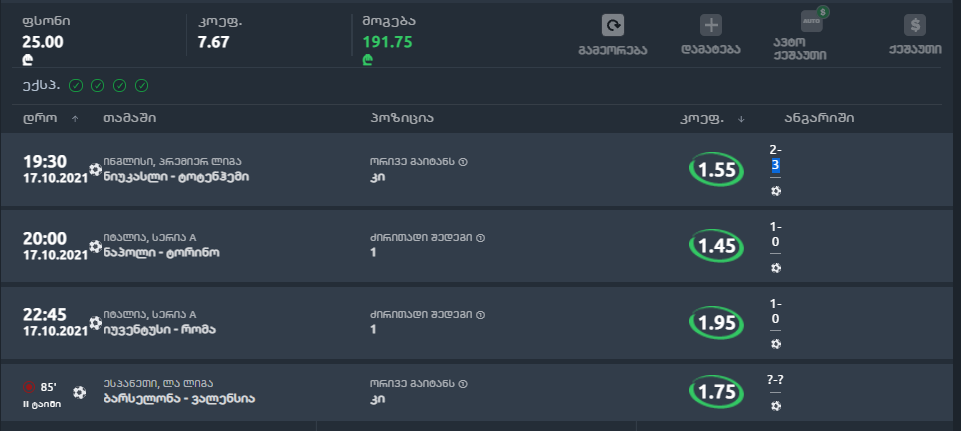Image resolution: width=961 pixels, height=431 pixels.
Task: Sort by კოეფ. using the down arrow
Action: 741,119
